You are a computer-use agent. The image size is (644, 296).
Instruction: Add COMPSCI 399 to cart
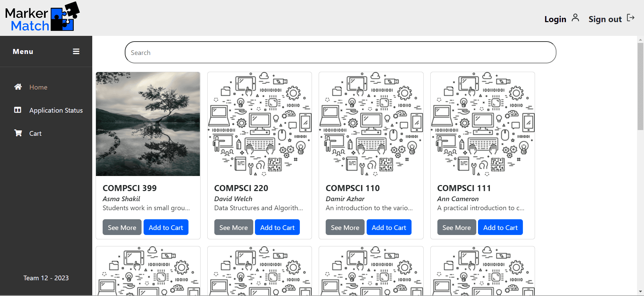point(166,228)
